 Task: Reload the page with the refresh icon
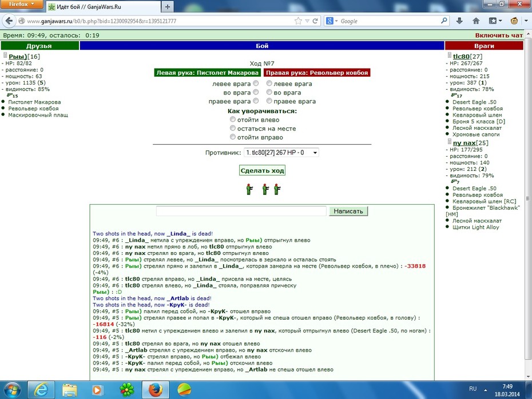coord(315,21)
